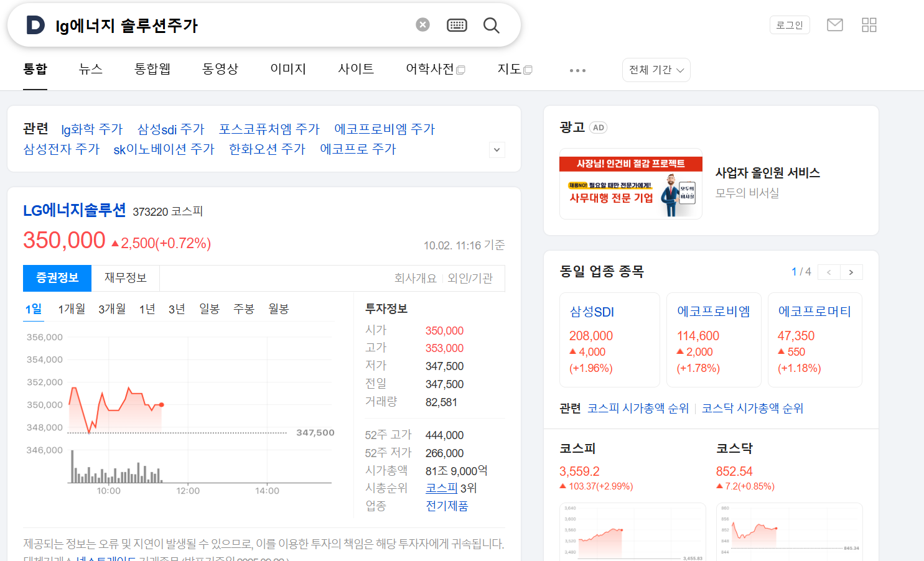Open the 코스피 market rank link
The image size is (924, 561).
pyautogui.click(x=442, y=488)
